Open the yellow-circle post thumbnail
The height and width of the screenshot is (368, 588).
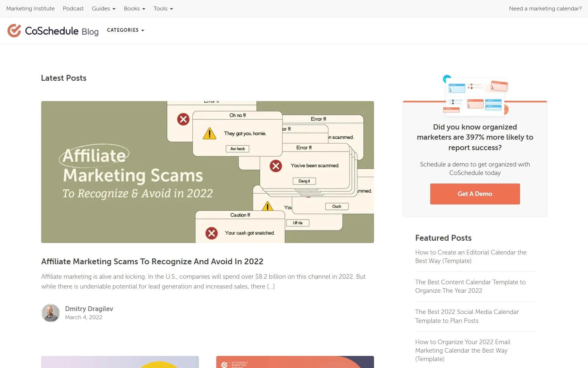[120, 362]
